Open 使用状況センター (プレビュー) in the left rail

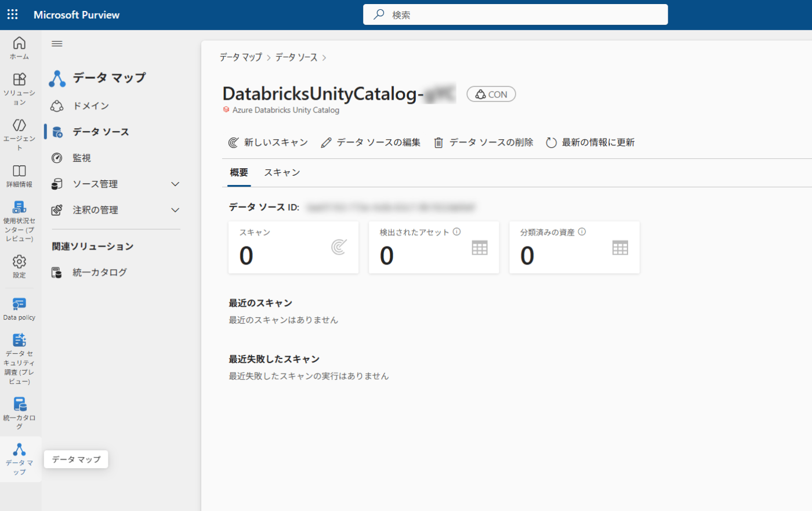coord(19,221)
